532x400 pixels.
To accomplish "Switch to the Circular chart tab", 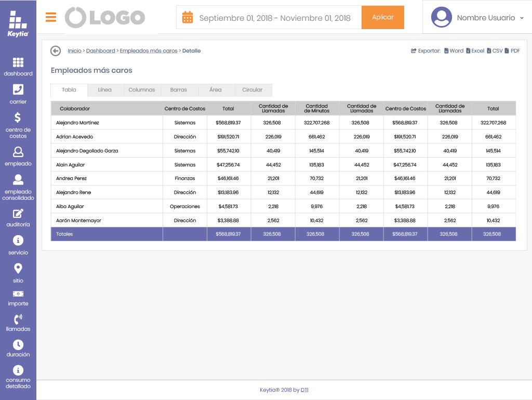I will pyautogui.click(x=252, y=90).
